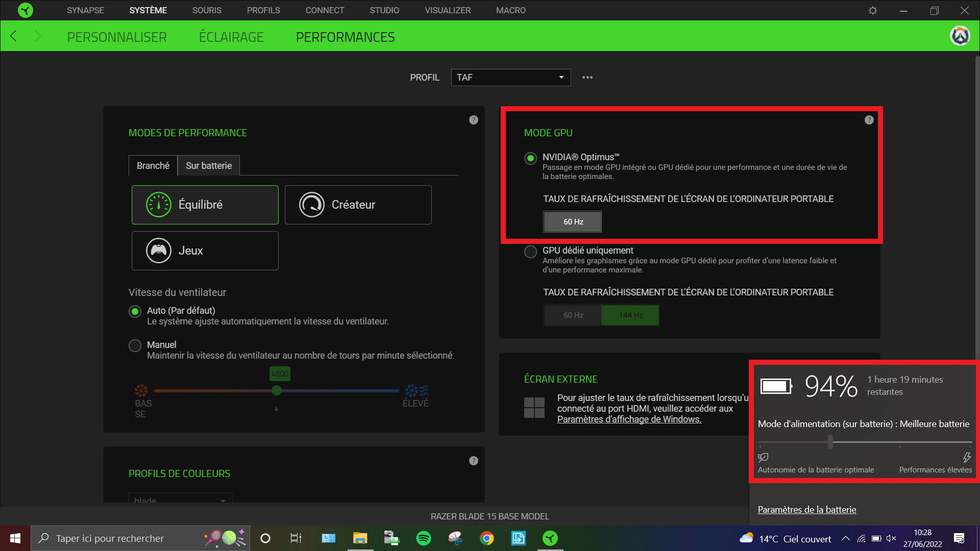Select 144 Hz under GPU dédié
Screen dimensions: 980x551
coord(631,315)
